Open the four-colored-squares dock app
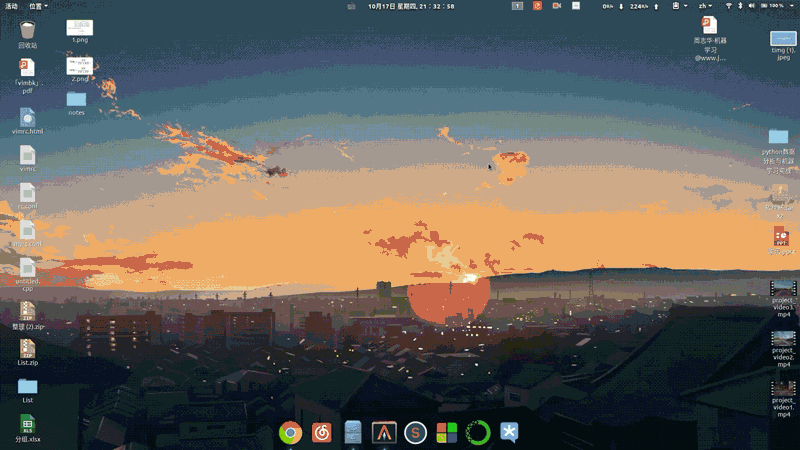This screenshot has width=800, height=450. tap(447, 433)
